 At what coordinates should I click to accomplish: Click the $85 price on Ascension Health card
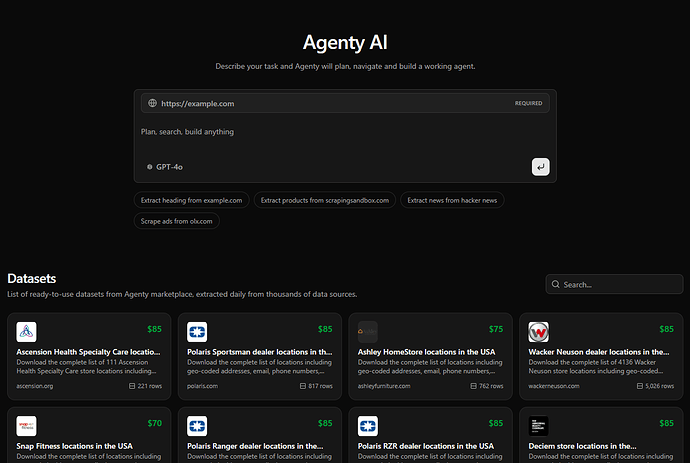[x=154, y=329]
